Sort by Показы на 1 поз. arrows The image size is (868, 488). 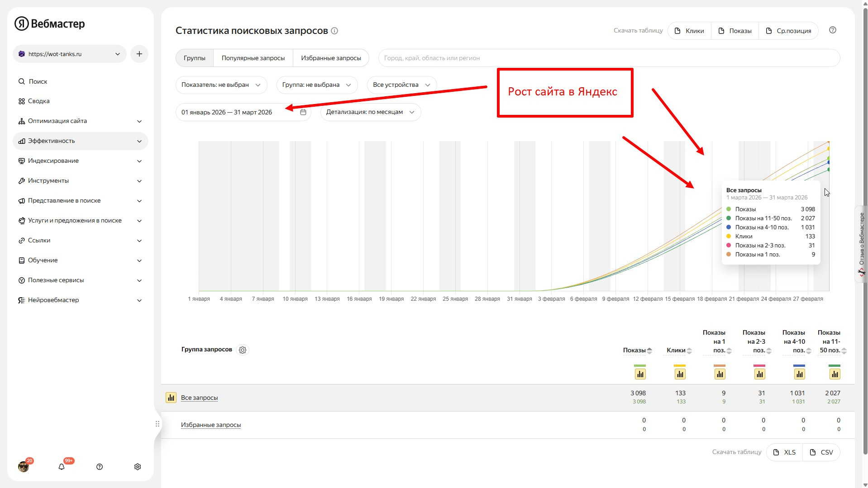[x=729, y=351]
